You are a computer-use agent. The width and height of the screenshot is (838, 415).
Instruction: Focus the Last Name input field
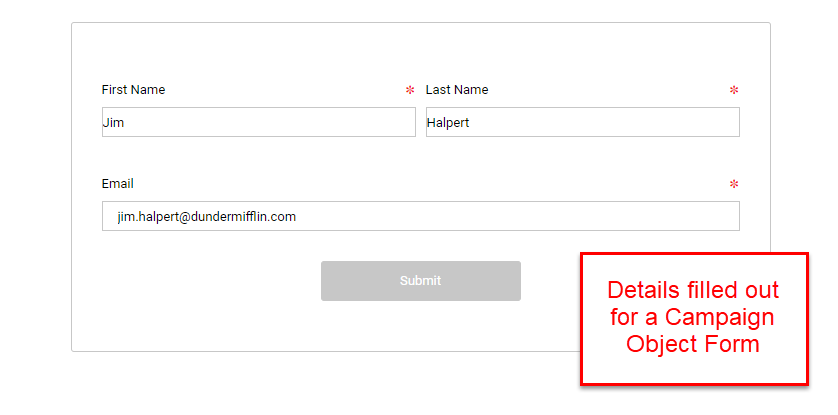pos(582,122)
